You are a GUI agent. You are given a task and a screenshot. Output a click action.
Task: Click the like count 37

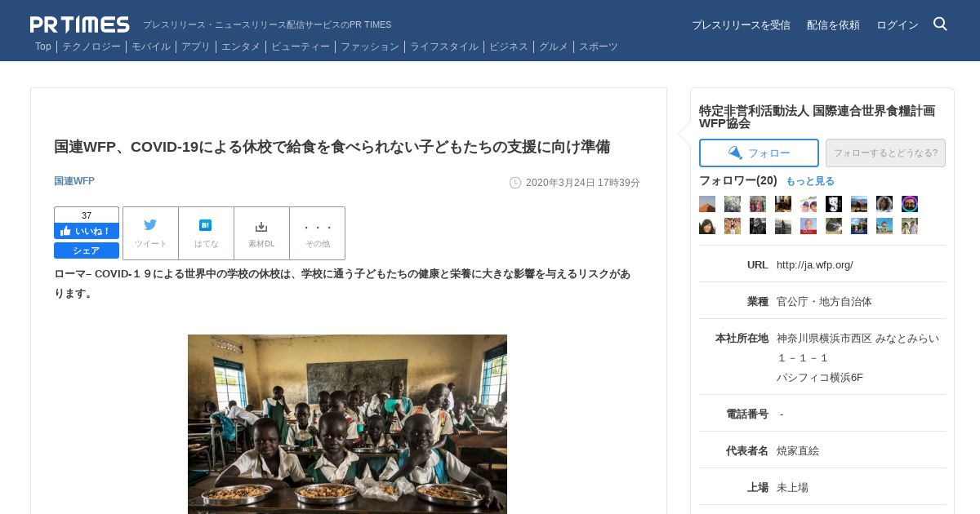(x=87, y=215)
